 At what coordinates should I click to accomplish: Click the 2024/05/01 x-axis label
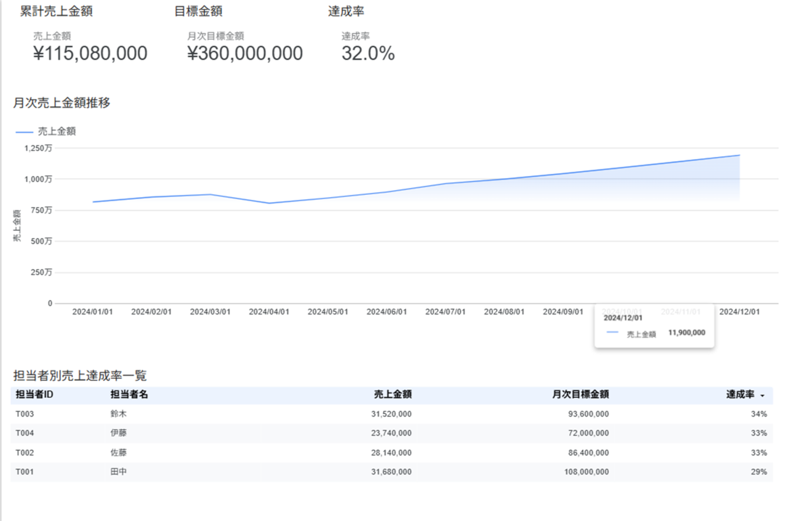pos(328,312)
